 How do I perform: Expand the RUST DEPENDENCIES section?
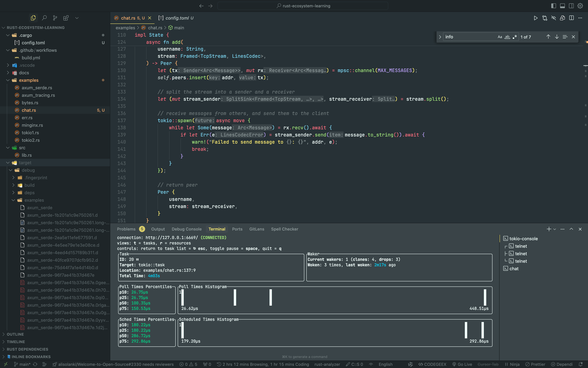(55, 349)
